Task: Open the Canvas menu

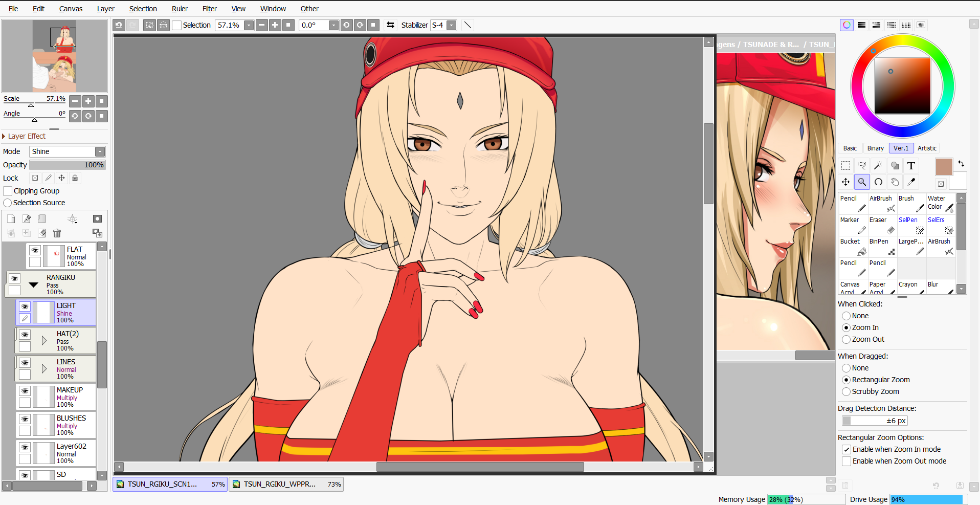Action: pyautogui.click(x=71, y=9)
